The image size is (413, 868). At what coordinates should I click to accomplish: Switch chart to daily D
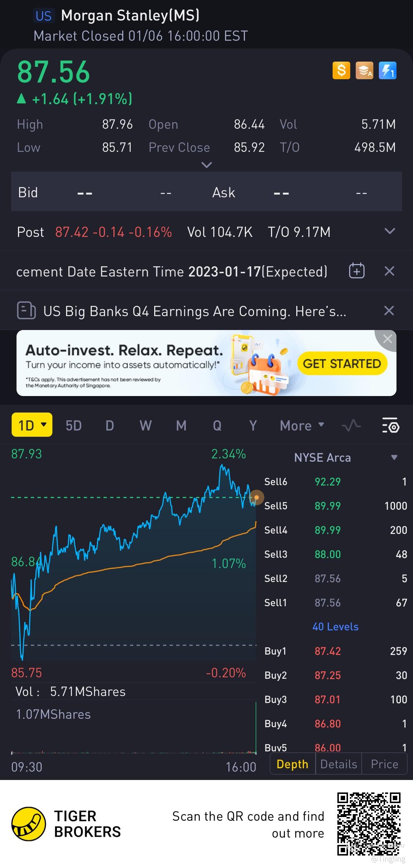click(x=109, y=425)
